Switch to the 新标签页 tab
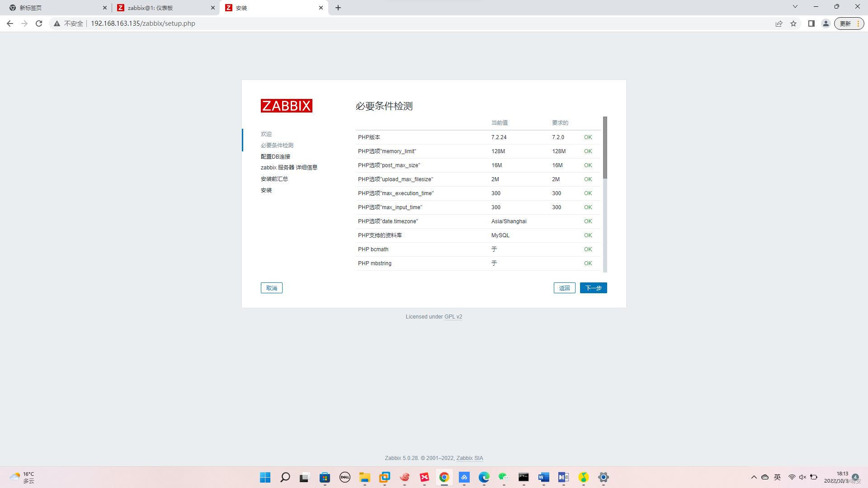 coord(57,8)
